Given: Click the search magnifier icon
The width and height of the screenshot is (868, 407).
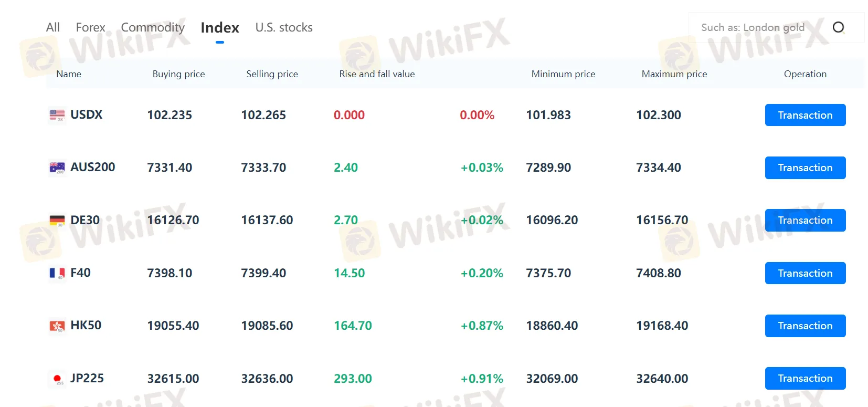Looking at the screenshot, I should 838,27.
